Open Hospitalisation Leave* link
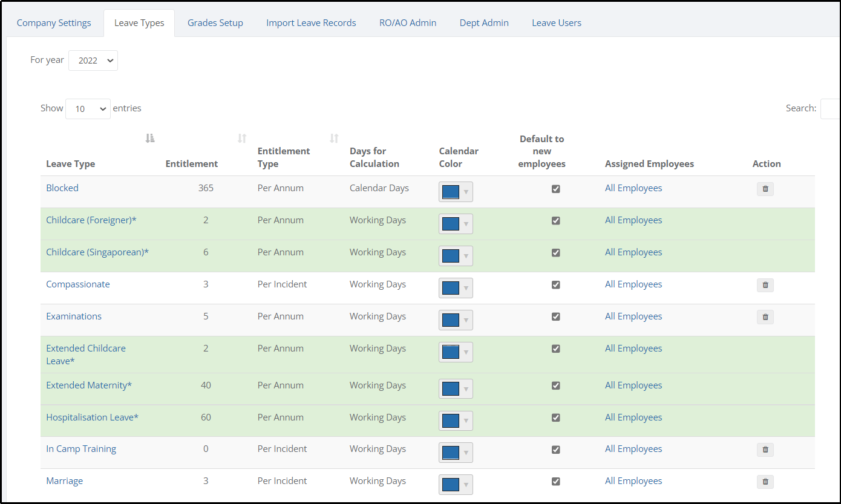Screen dimensions: 841x504 (x=93, y=417)
